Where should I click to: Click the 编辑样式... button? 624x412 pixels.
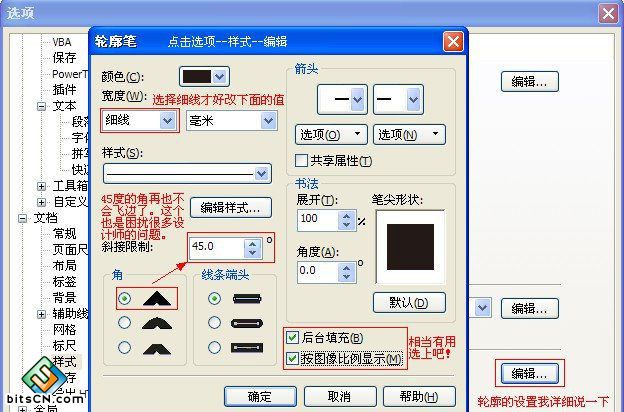click(231, 208)
